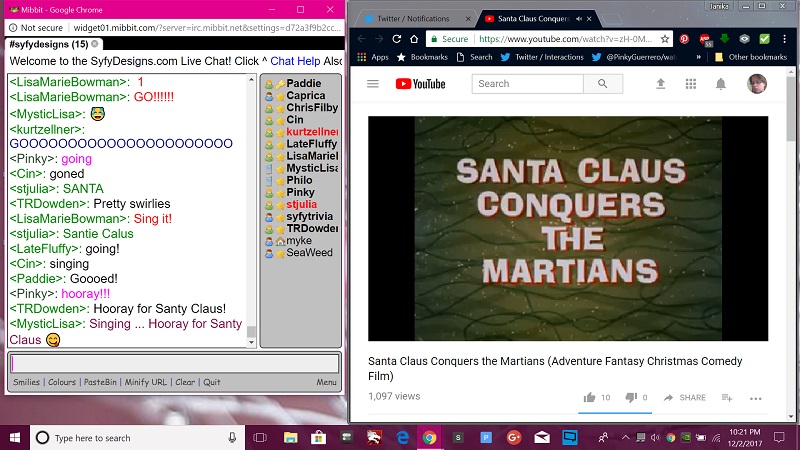
Task: Open PasteBin in Mibbit
Action: point(100,382)
